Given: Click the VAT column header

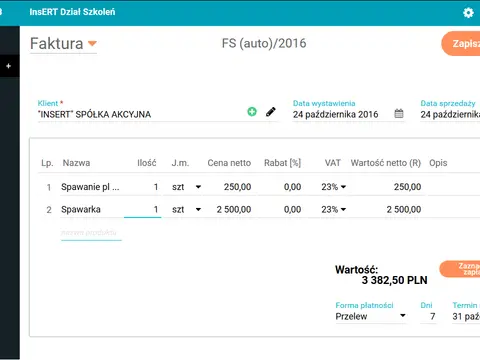Looking at the screenshot, I should tap(333, 163).
